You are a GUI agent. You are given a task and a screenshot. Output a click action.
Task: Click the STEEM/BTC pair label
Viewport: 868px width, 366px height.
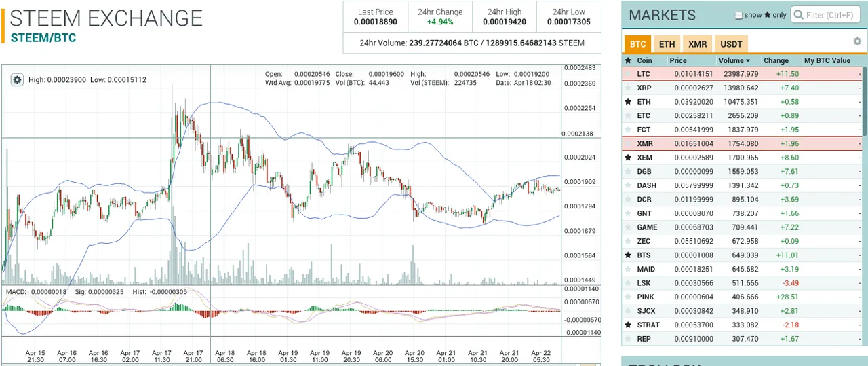coord(43,38)
